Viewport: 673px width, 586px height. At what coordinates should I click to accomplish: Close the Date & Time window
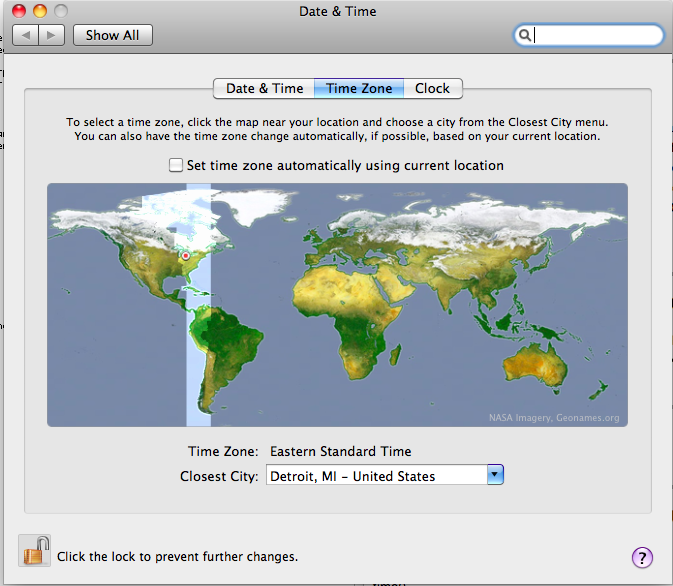(x=19, y=11)
